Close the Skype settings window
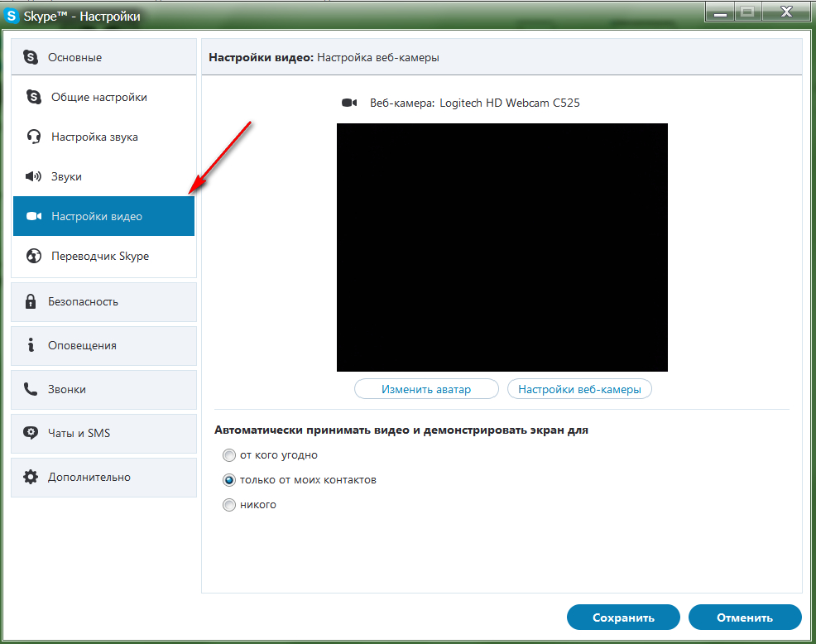Viewport: 816px width, 644px height. point(786,12)
